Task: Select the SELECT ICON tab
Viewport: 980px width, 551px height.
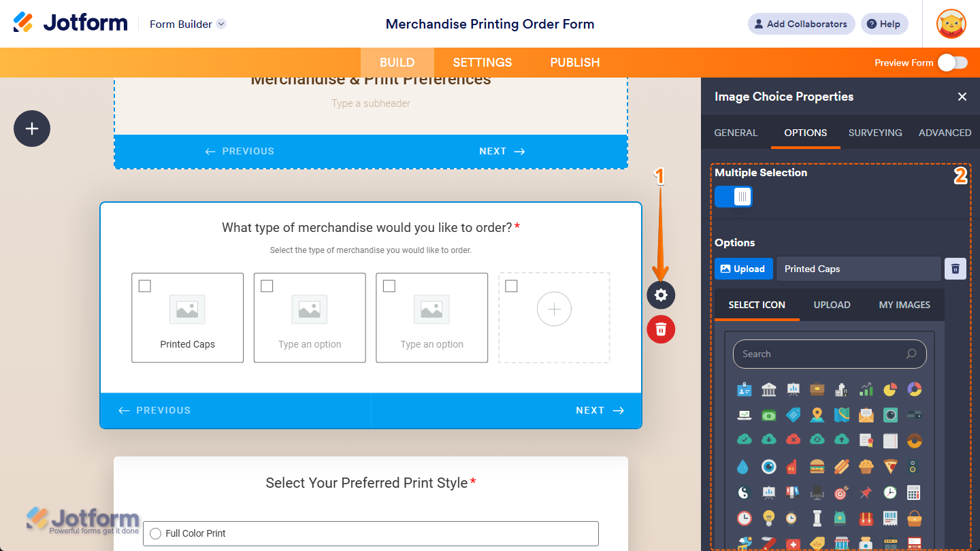Action: (x=757, y=305)
